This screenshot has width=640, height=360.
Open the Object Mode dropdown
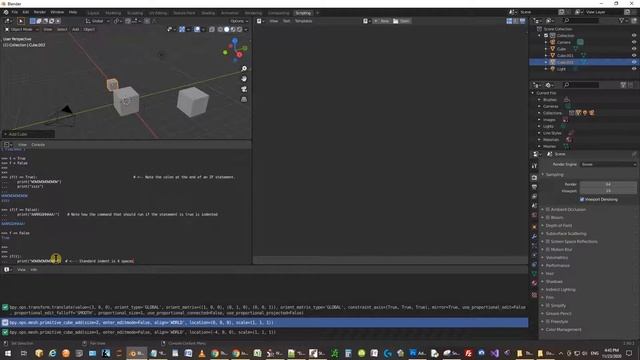point(22,29)
